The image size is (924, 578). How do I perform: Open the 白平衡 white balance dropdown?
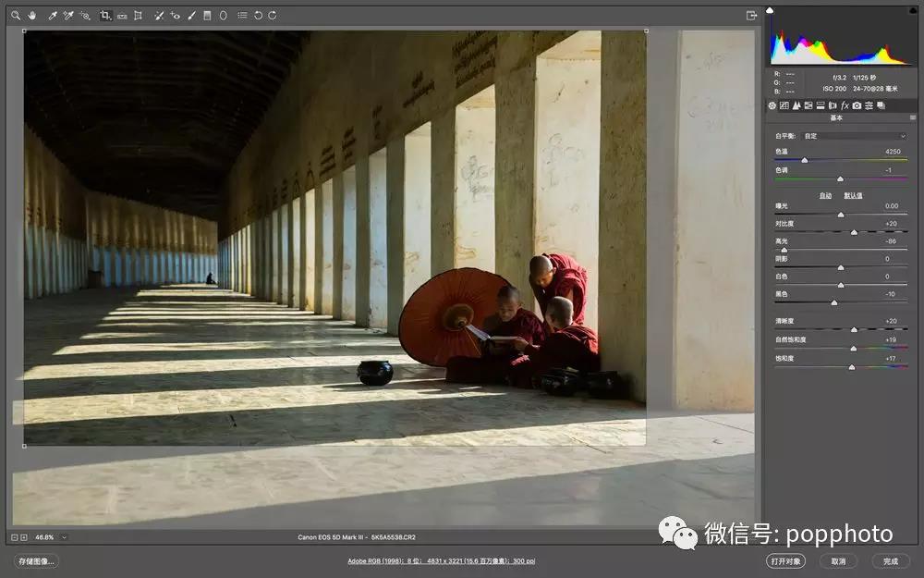[855, 136]
